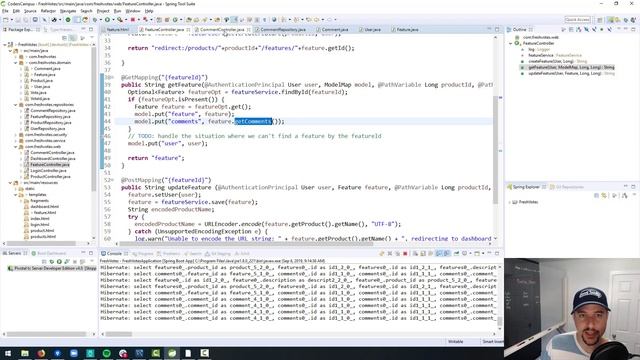Screen dimensions: 640x360
Task: Click the red Terminate icon in the Console toolbar
Action: click(x=405, y=253)
